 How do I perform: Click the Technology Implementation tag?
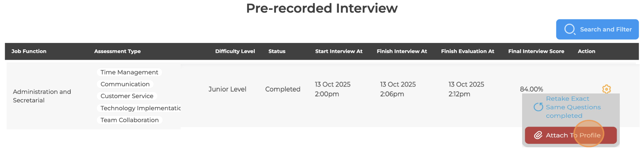click(x=140, y=108)
